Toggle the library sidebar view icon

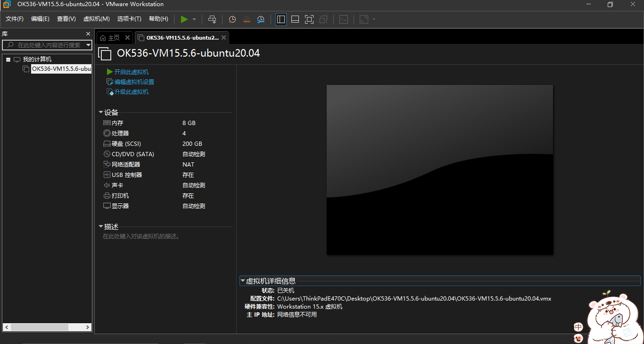[281, 19]
